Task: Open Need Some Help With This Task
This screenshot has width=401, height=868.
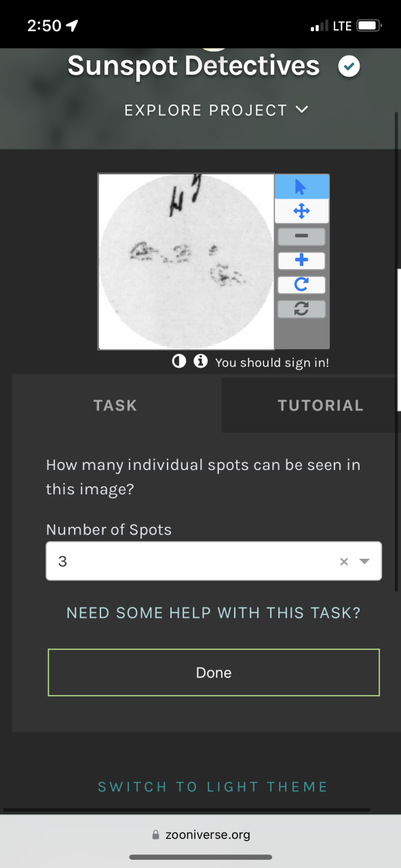Action: (x=214, y=613)
